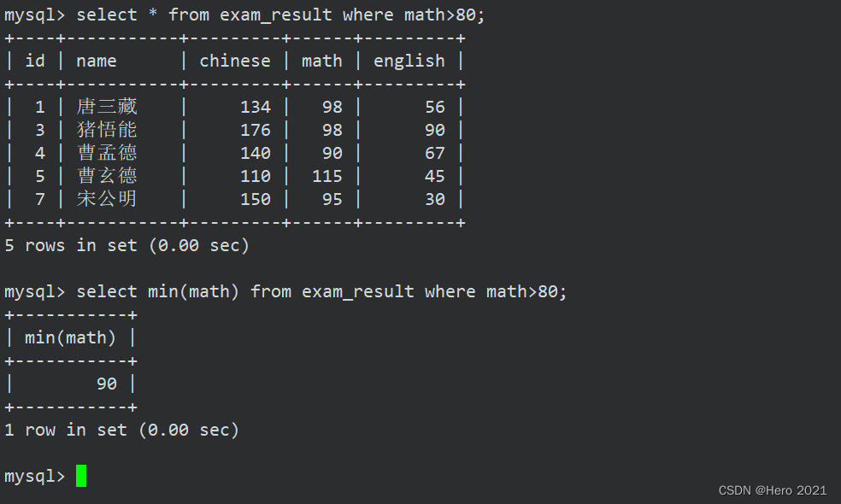
Task: Click the final mysql> prompt
Action: 34,476
